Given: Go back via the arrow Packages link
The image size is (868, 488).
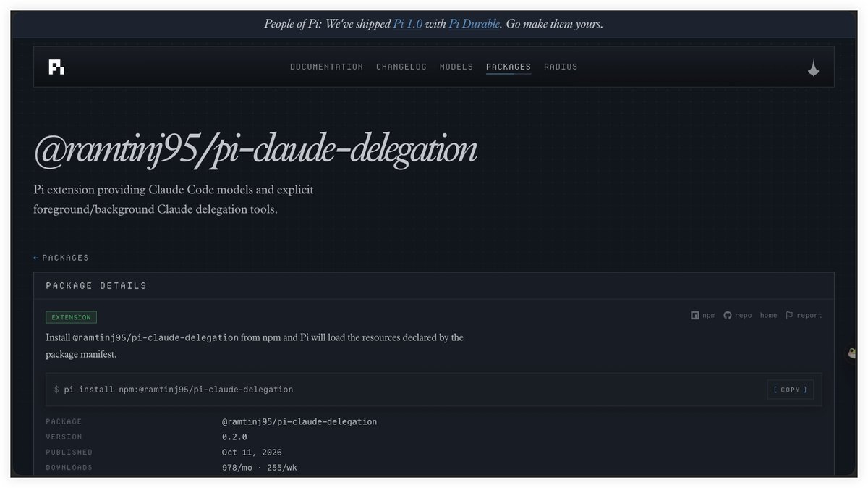Looking at the screenshot, I should pos(61,258).
